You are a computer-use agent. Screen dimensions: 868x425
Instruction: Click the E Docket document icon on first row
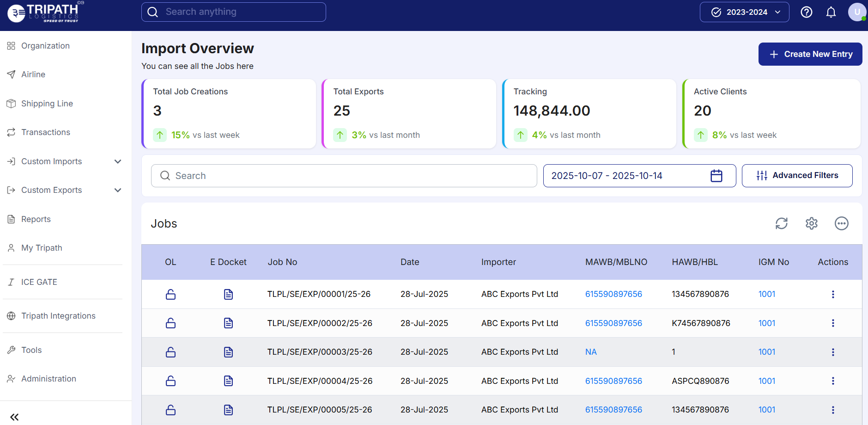[228, 294]
